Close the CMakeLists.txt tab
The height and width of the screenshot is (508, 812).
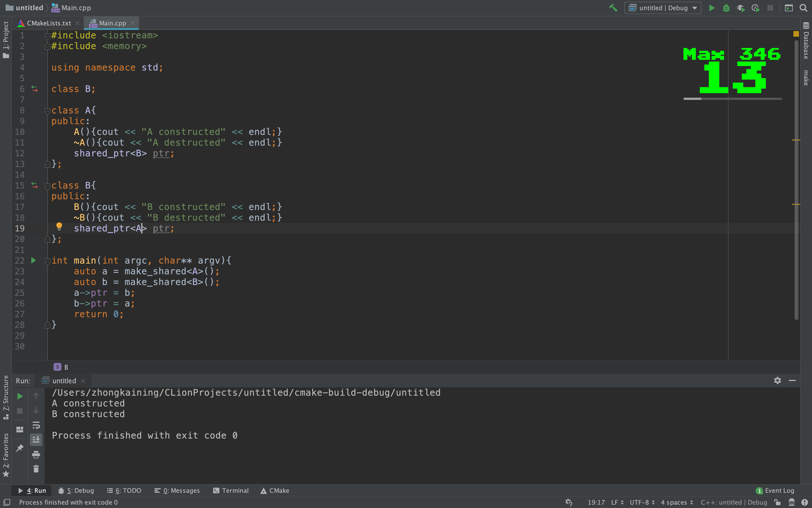coord(77,23)
